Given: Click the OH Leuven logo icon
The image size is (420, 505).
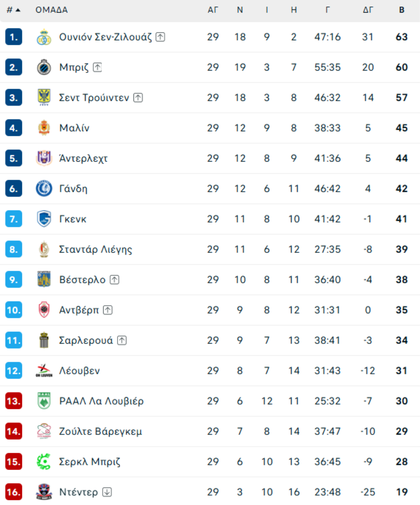Looking at the screenshot, I should coord(44,371).
